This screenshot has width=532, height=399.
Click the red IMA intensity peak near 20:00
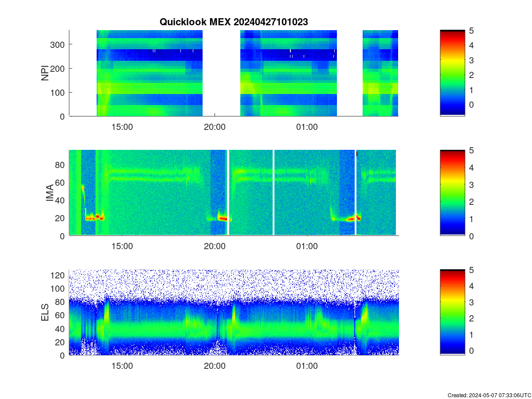coord(222,218)
